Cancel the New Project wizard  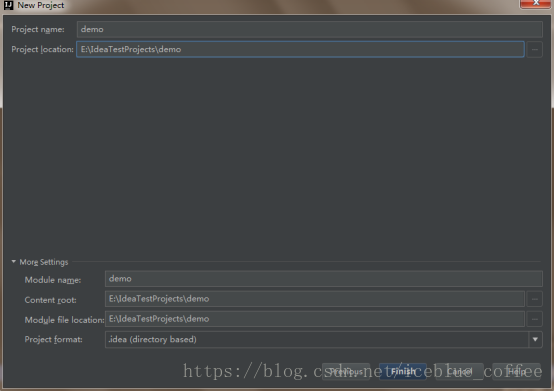coord(459,372)
